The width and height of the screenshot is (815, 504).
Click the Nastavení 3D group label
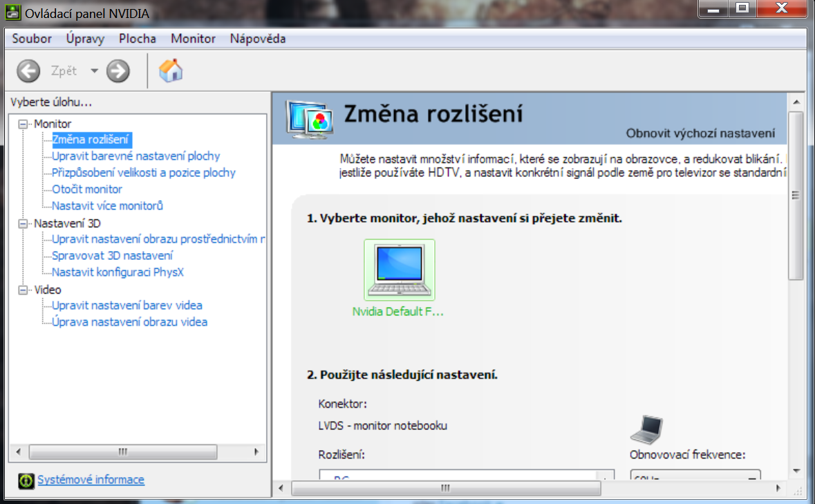coord(67,223)
